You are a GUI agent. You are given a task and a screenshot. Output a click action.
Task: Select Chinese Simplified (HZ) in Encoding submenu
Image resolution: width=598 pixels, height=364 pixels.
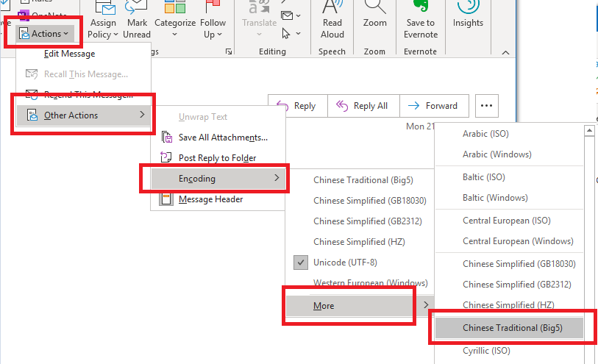coord(360,242)
